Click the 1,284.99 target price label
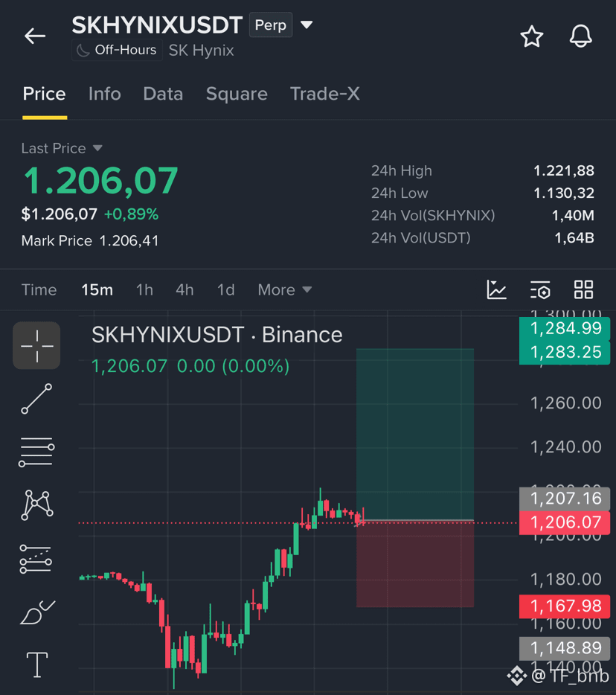Viewport: 616px width, 695px height. [565, 328]
